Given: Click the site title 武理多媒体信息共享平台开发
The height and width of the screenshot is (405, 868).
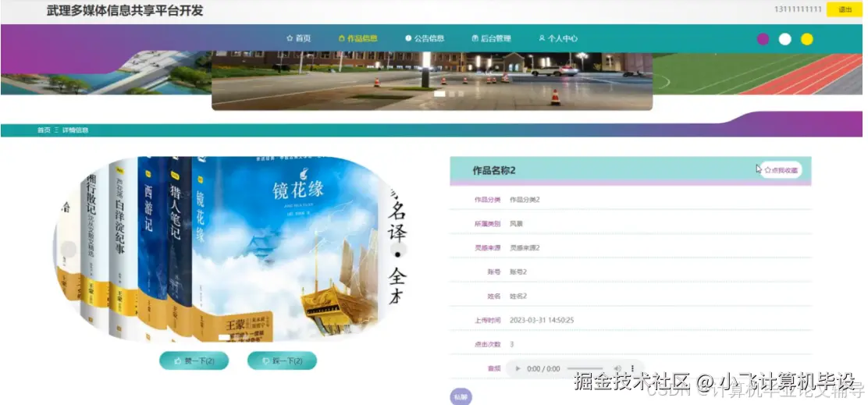Looking at the screenshot, I should [x=125, y=10].
